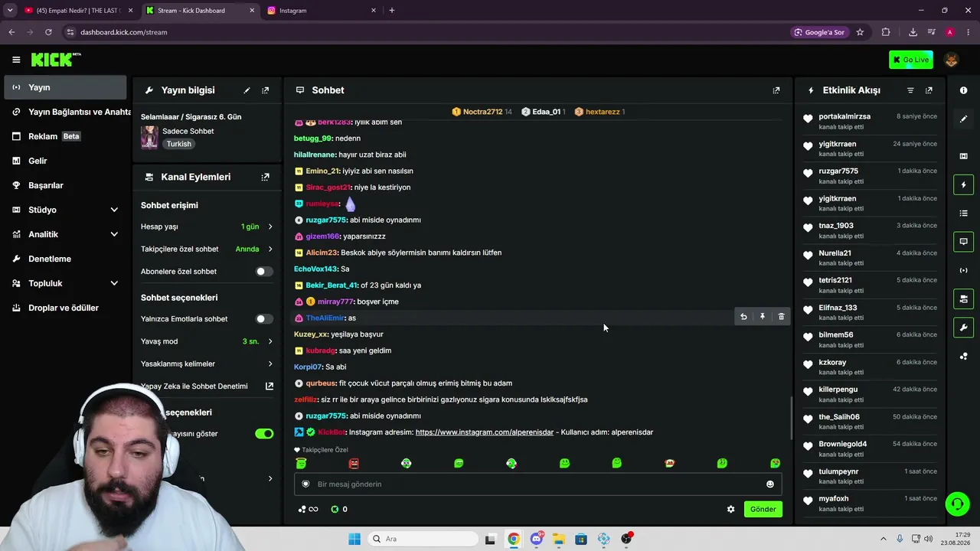
Task: Pop out the Kanal Eylemleri panel
Action: click(x=266, y=177)
